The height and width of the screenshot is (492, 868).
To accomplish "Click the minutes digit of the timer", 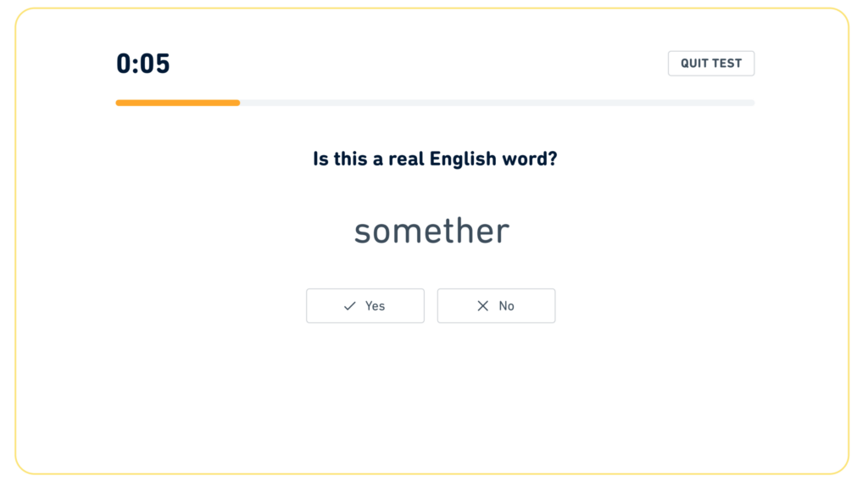I will point(124,64).
